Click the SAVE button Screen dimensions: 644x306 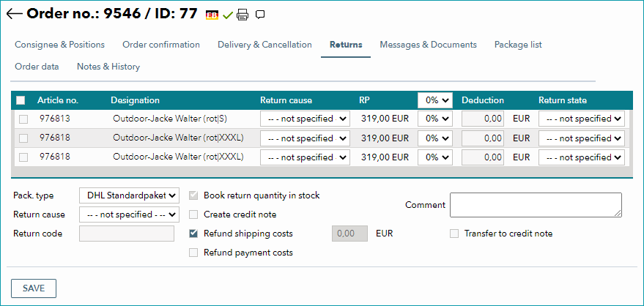pyautogui.click(x=33, y=288)
